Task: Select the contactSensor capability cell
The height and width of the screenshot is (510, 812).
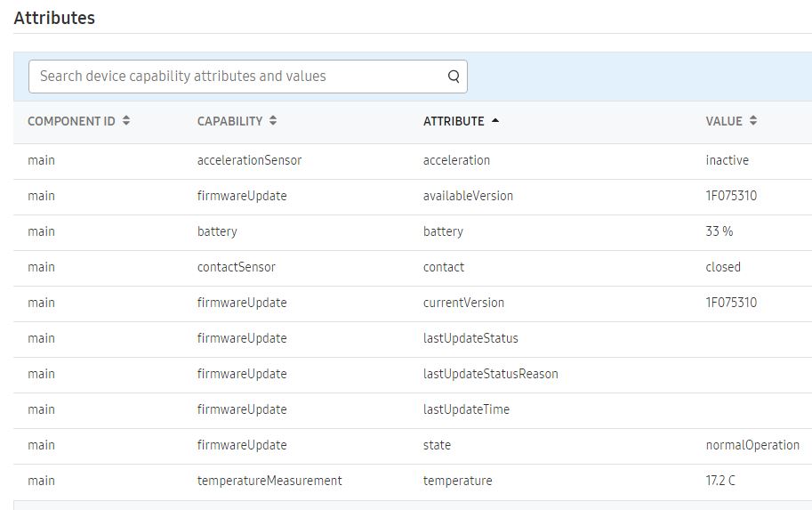Action: (237, 267)
